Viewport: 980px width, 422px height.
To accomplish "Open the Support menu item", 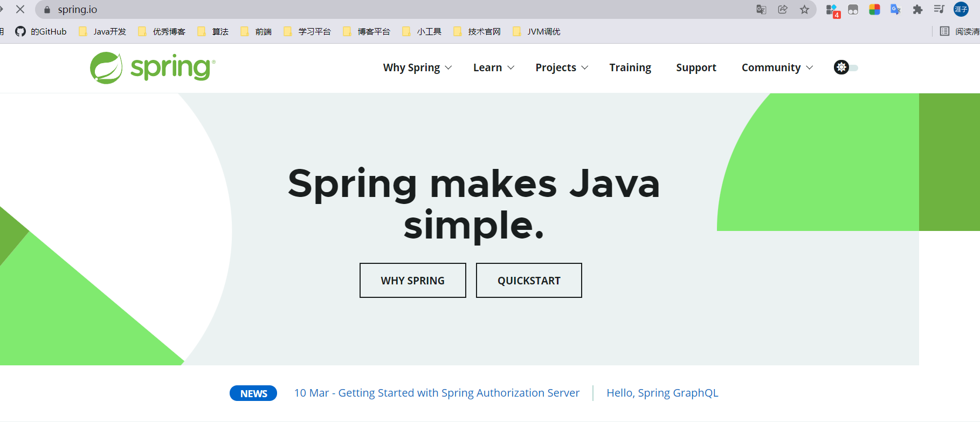I will point(696,67).
